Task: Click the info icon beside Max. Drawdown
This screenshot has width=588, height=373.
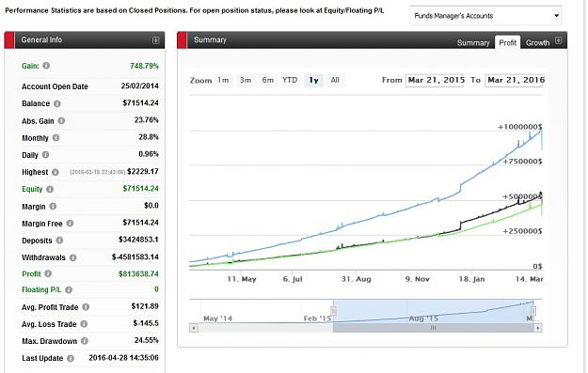Action: tap(85, 341)
